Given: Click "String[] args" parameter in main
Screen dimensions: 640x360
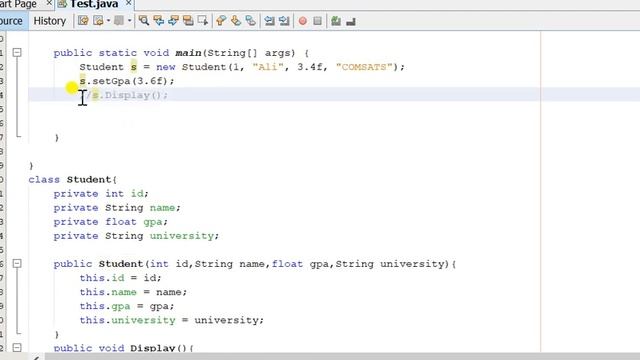Looking at the screenshot, I should 251,53.
